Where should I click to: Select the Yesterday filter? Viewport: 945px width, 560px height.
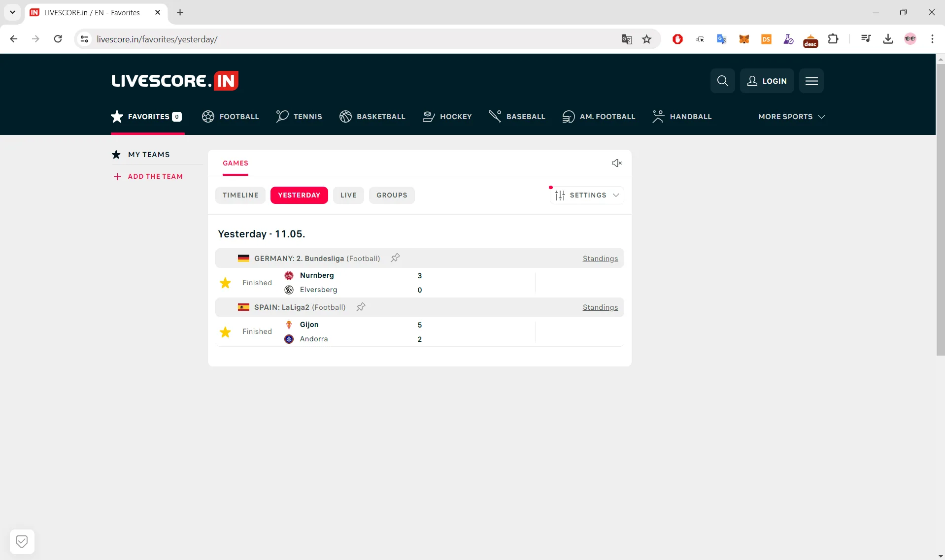pos(299,195)
